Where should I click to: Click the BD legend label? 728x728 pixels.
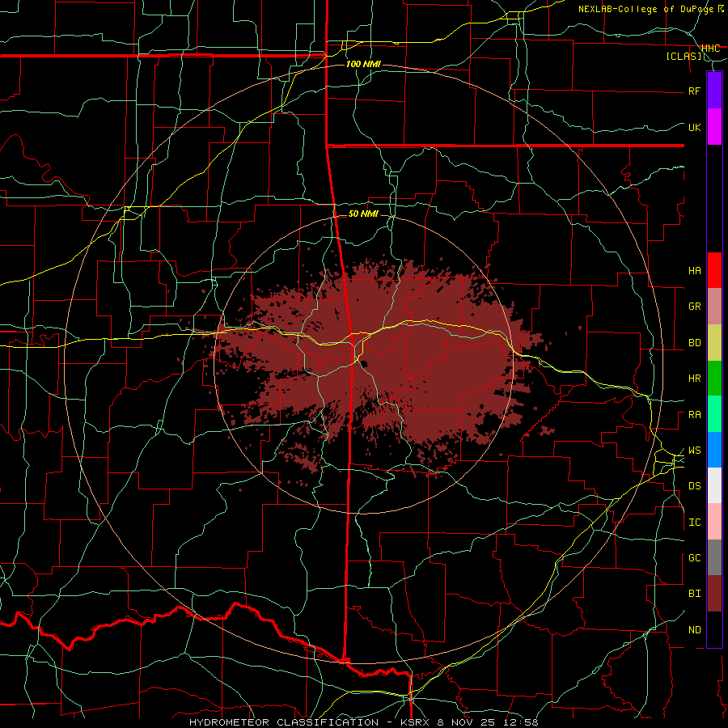694,343
